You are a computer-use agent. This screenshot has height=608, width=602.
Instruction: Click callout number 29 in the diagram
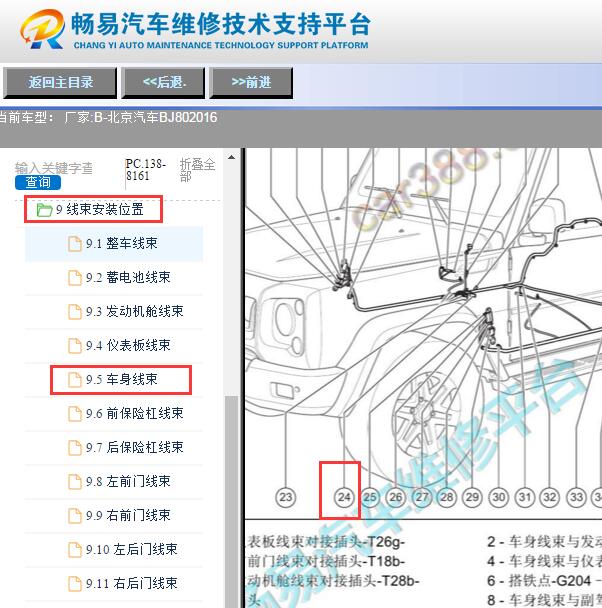[473, 497]
